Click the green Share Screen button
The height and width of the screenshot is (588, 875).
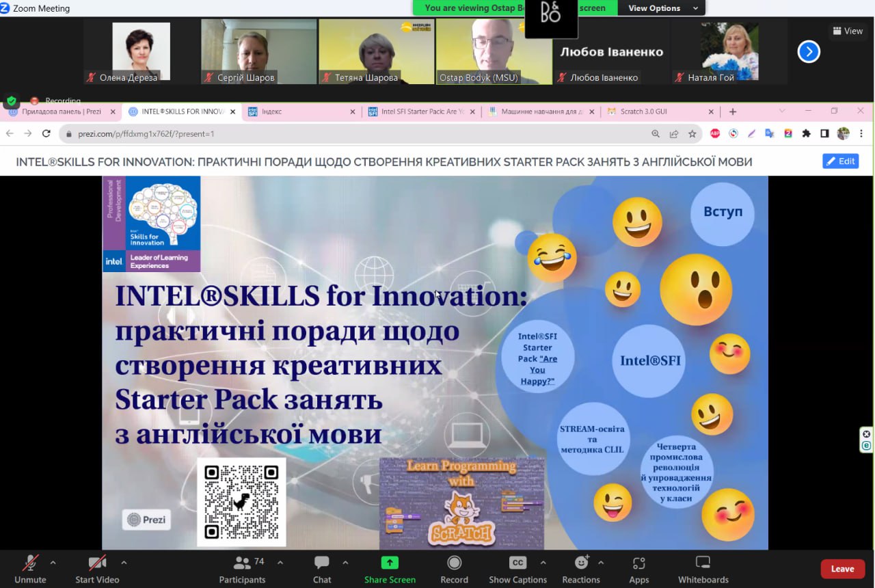point(390,569)
